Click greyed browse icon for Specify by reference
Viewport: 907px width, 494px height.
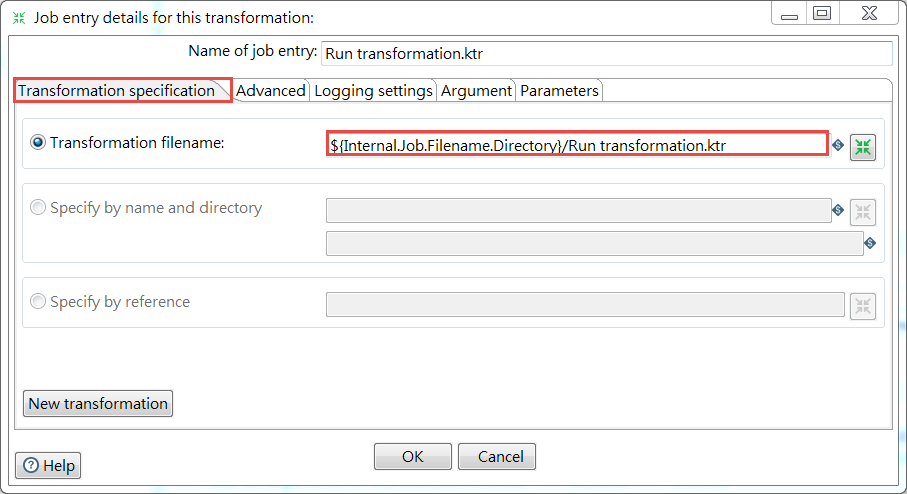pos(862,306)
